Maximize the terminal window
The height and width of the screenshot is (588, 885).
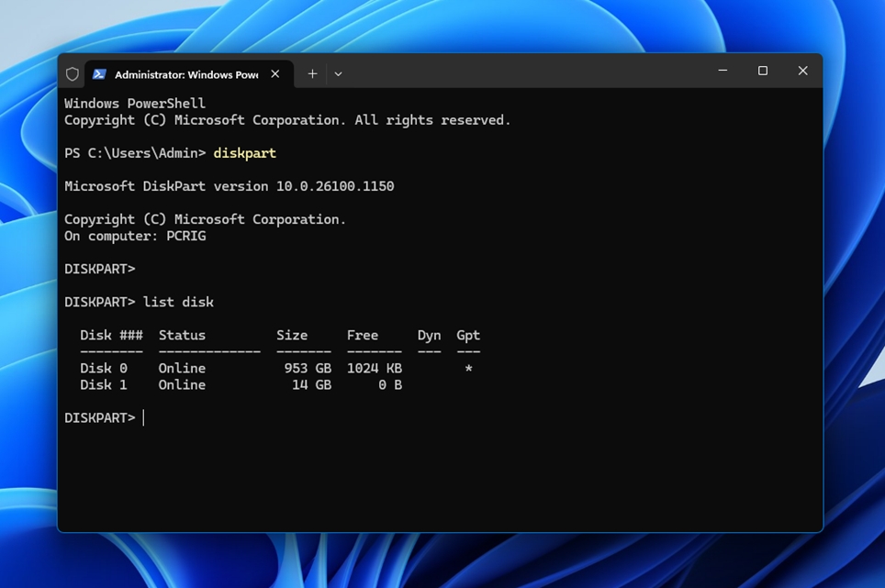click(763, 71)
